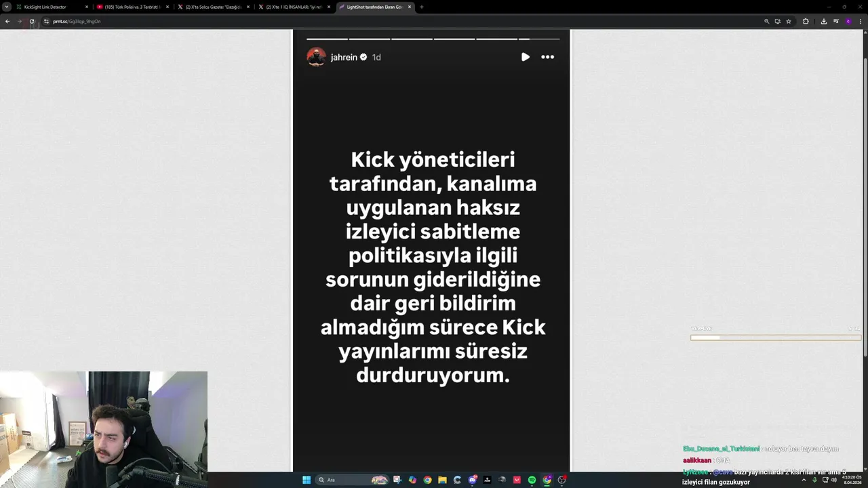Open the browser extensions puzzle menu
This screenshot has height=488, width=868.
coord(806,21)
